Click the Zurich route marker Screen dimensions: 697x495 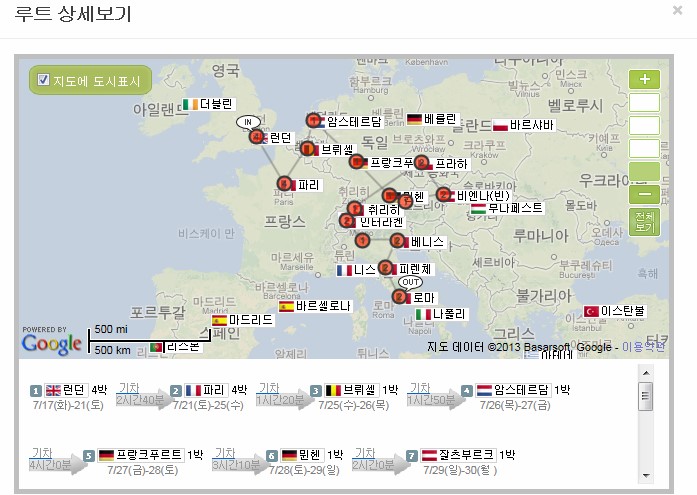point(355,208)
